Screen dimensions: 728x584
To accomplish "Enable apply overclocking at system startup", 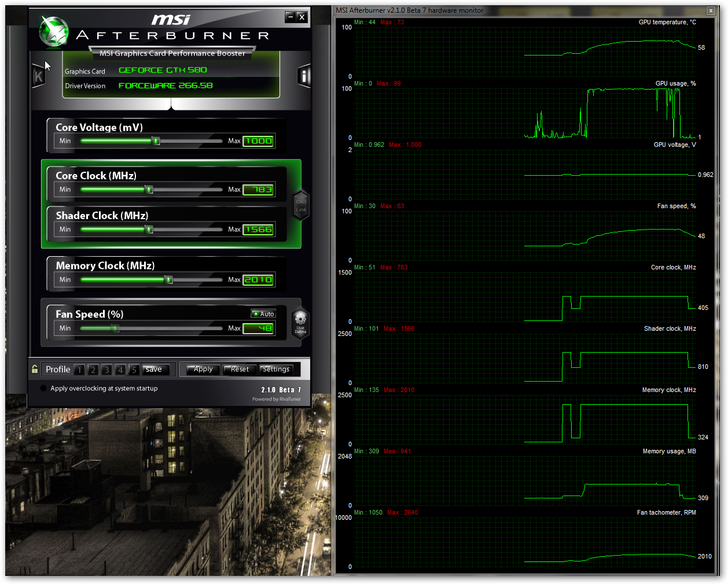I will (43, 389).
